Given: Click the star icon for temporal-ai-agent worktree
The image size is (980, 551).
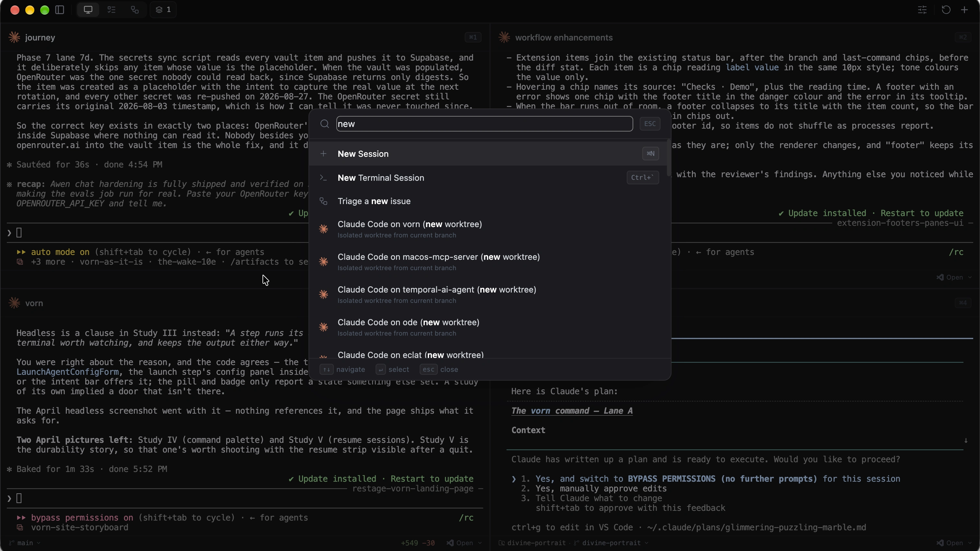Looking at the screenshot, I should tap(323, 294).
